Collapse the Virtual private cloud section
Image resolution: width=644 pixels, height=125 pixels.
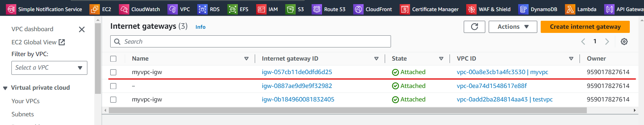point(5,88)
